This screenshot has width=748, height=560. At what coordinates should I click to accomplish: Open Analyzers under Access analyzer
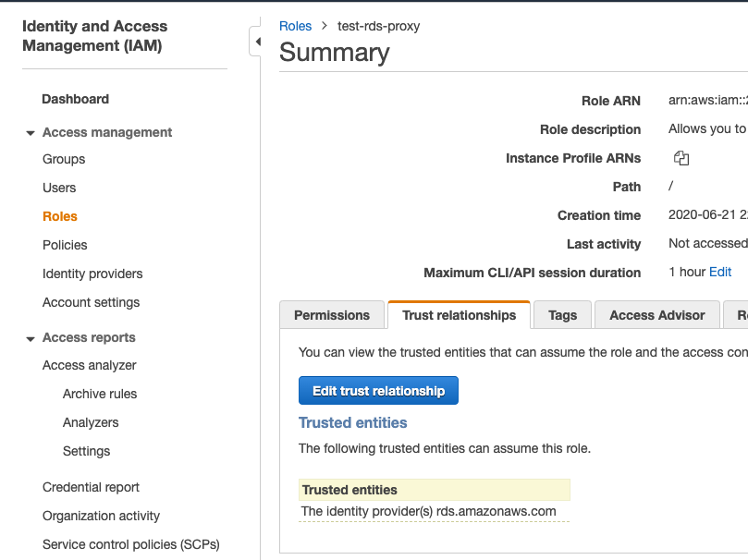(x=91, y=422)
